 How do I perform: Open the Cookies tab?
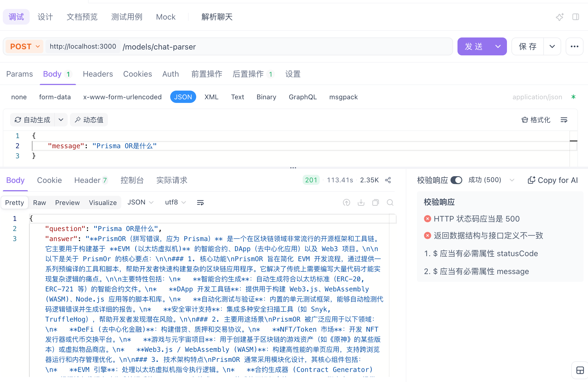137,74
